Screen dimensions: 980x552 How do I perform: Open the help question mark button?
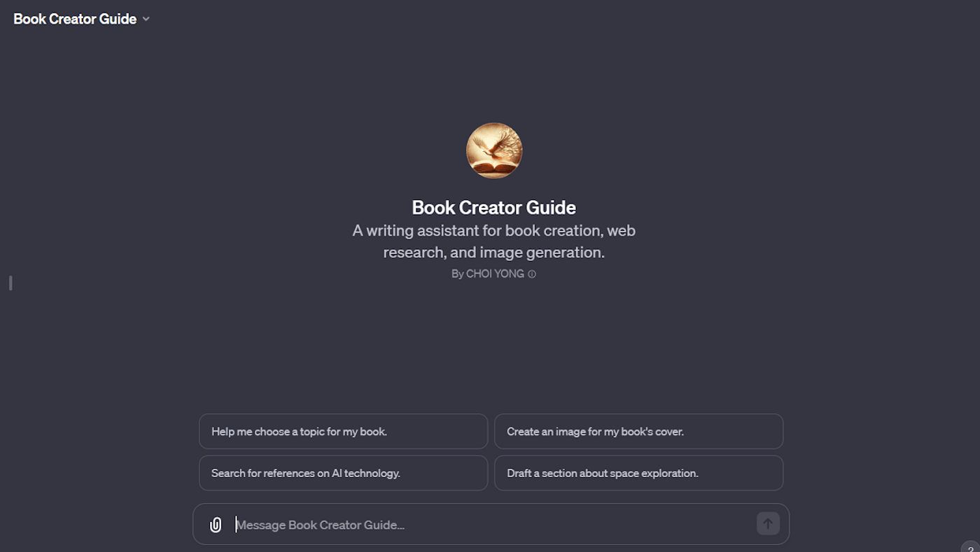[970, 548]
